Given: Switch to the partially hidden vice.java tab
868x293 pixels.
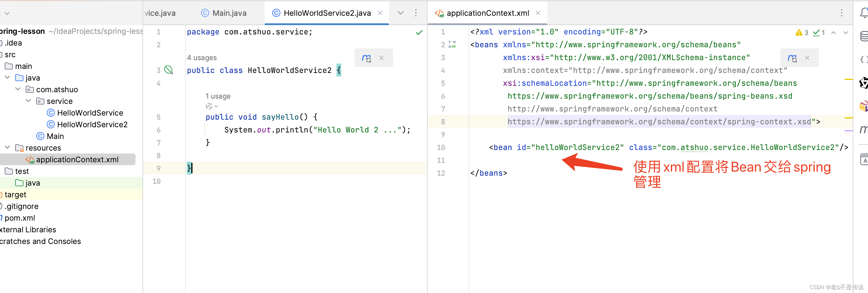Looking at the screenshot, I should pyautogui.click(x=160, y=13).
